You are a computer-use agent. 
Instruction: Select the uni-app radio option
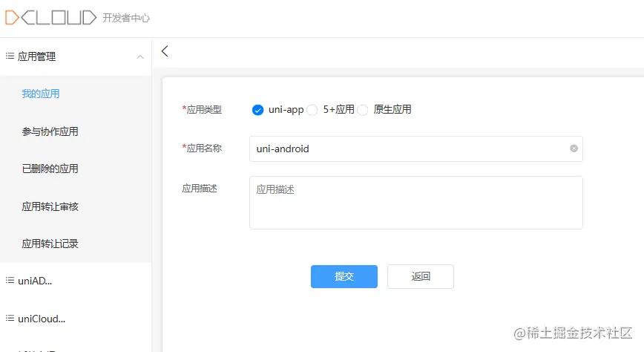tap(257, 110)
